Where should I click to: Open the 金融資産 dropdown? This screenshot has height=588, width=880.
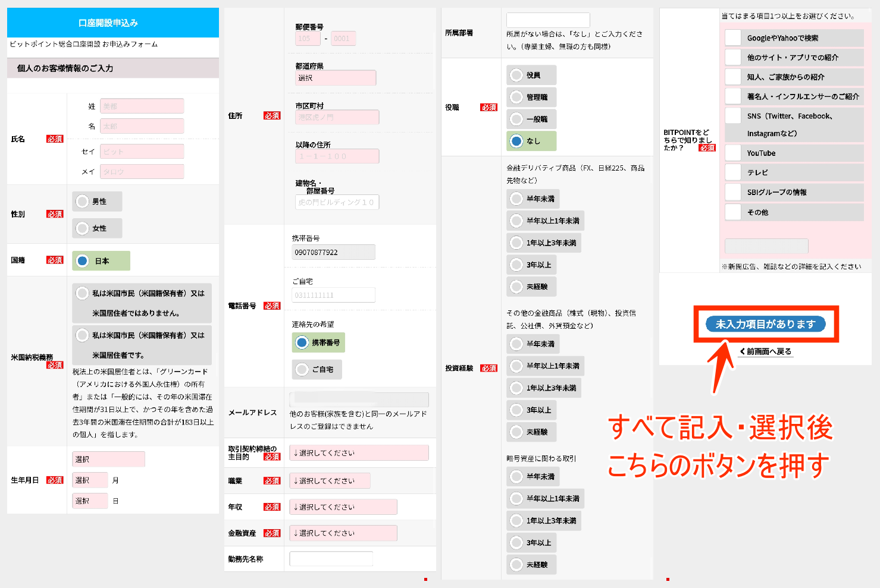[x=343, y=533]
